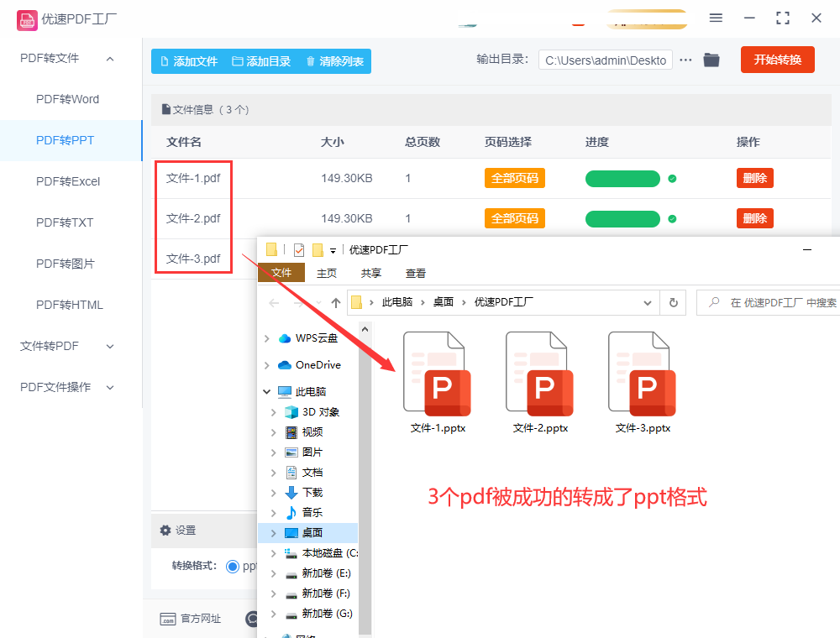This screenshot has width=840, height=638.
Task: Select PDF转PPT in sidebar
Action: coord(65,140)
